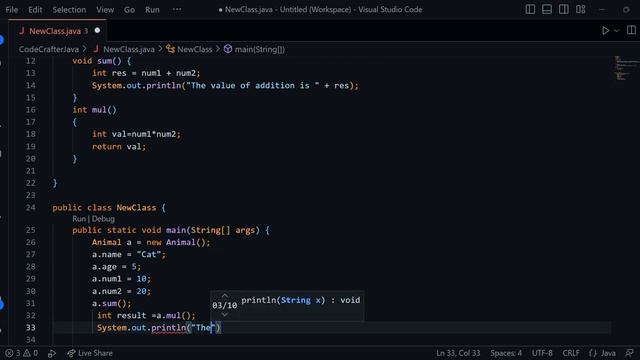
Task: Click 'public class NewClass {' declaration
Action: tap(109, 207)
